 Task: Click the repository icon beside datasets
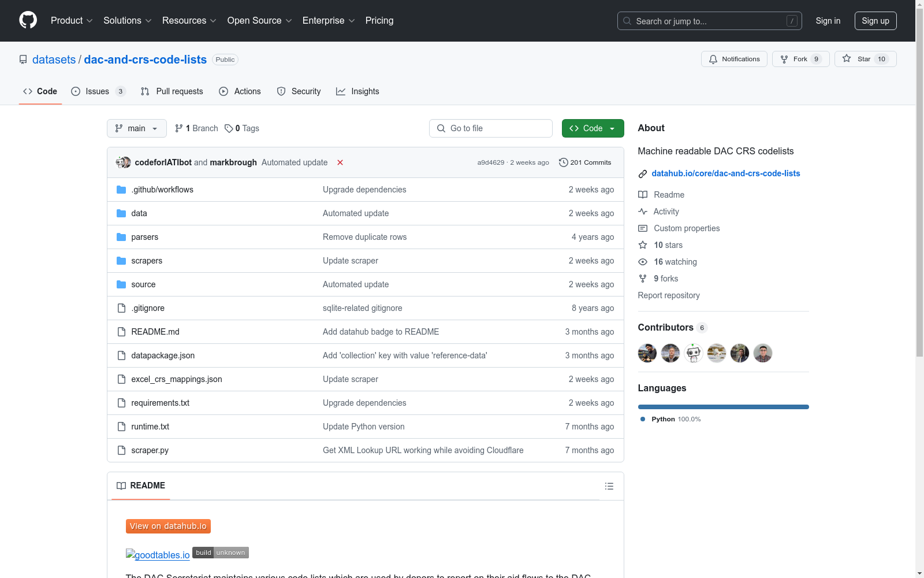pos(23,60)
